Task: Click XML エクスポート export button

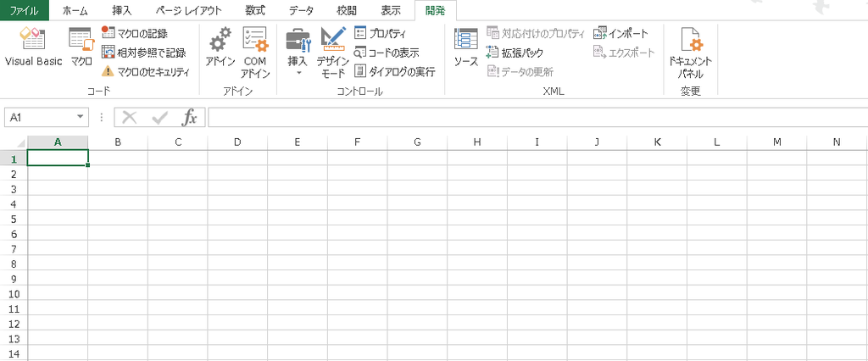Action: (624, 53)
